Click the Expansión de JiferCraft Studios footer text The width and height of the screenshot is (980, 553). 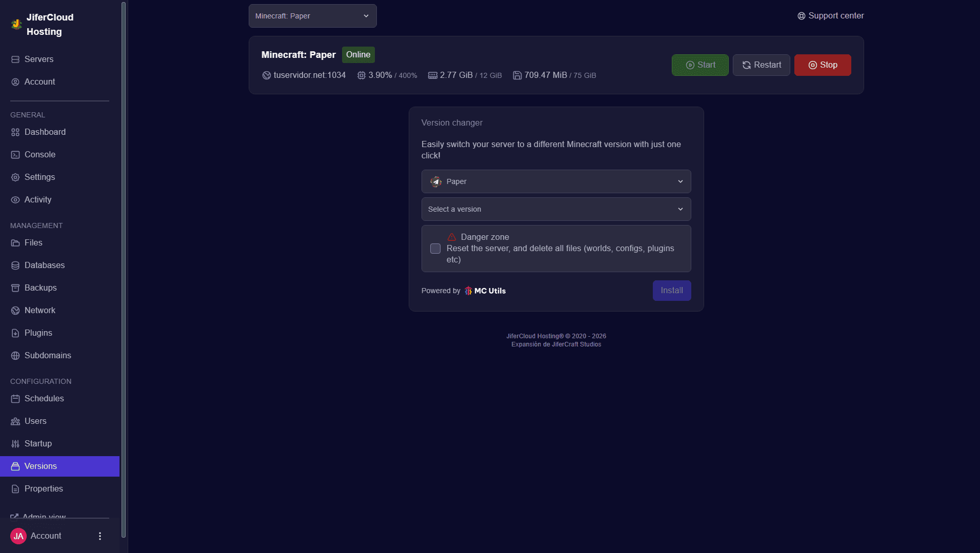556,344
